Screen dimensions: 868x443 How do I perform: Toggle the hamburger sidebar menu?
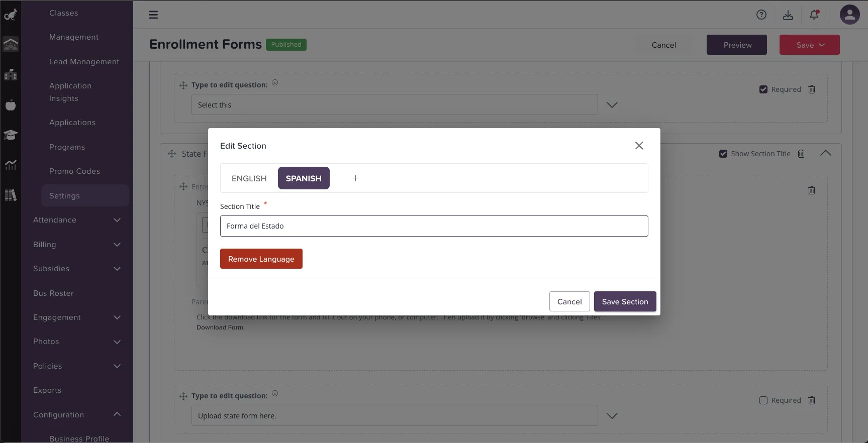coord(153,15)
